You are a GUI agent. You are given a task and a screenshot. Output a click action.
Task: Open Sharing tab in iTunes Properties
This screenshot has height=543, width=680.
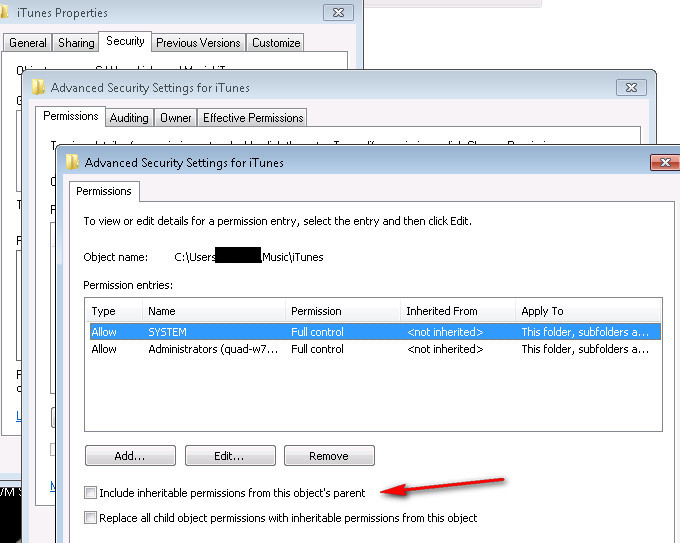(x=76, y=43)
